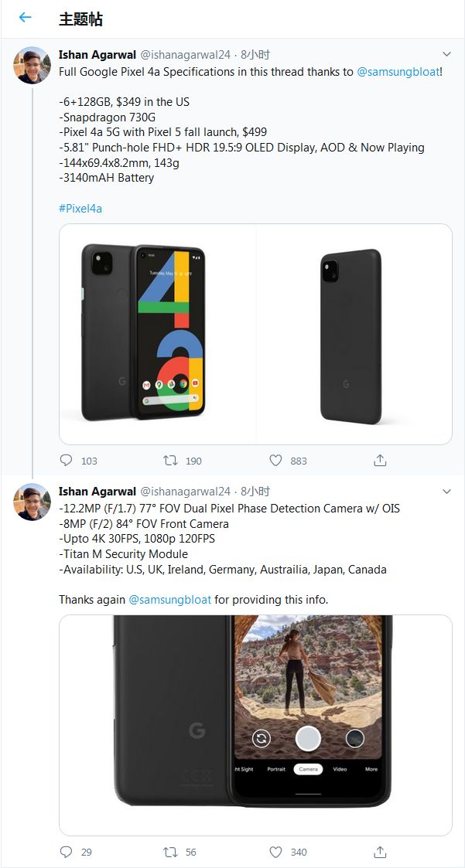Open the #Pixel4a hashtag

[x=80, y=209]
